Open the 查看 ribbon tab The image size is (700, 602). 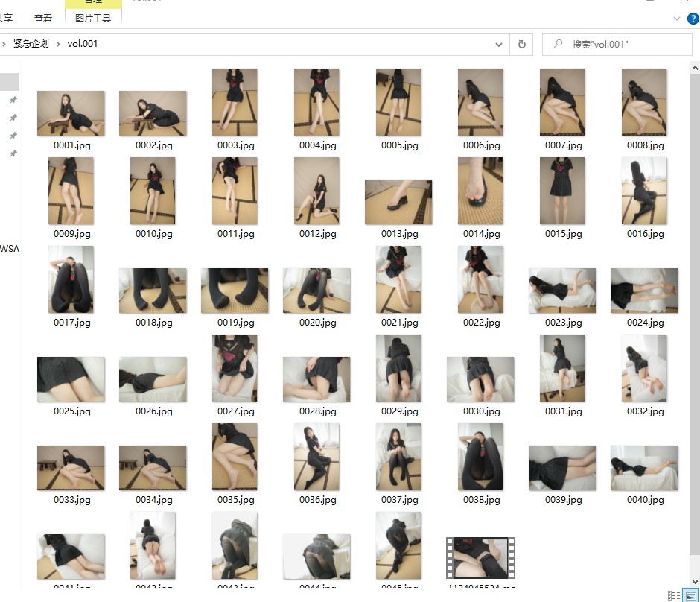(43, 19)
